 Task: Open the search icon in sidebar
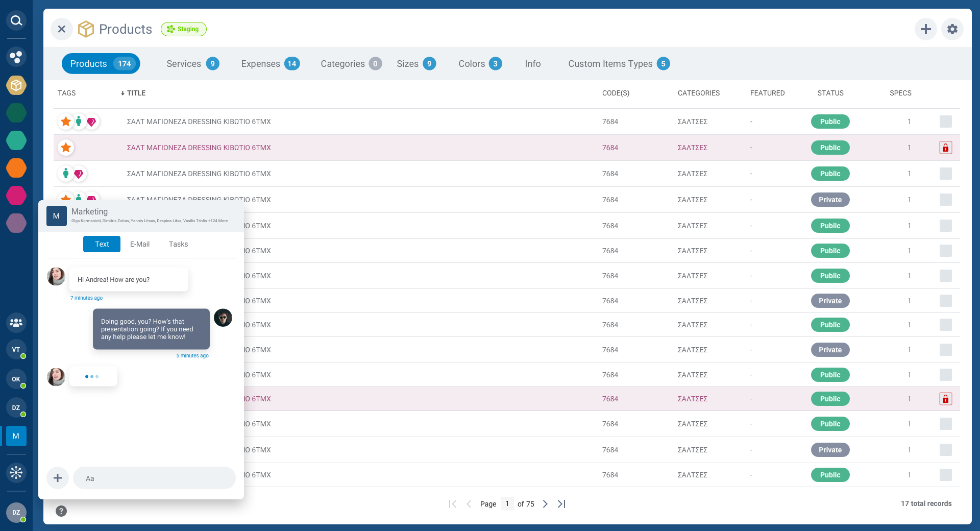[x=16, y=20]
